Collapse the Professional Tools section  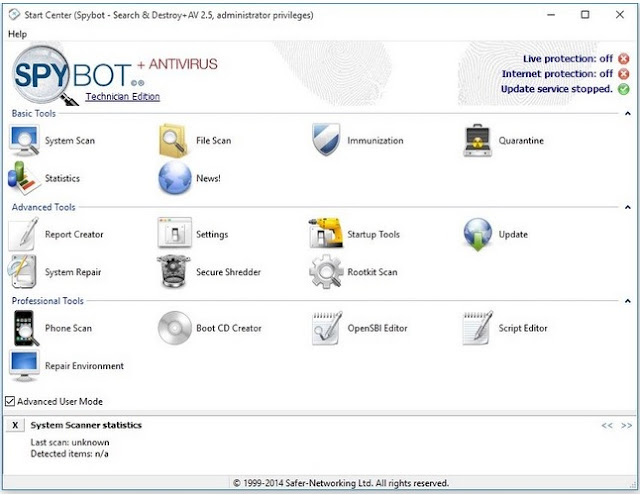(x=627, y=301)
